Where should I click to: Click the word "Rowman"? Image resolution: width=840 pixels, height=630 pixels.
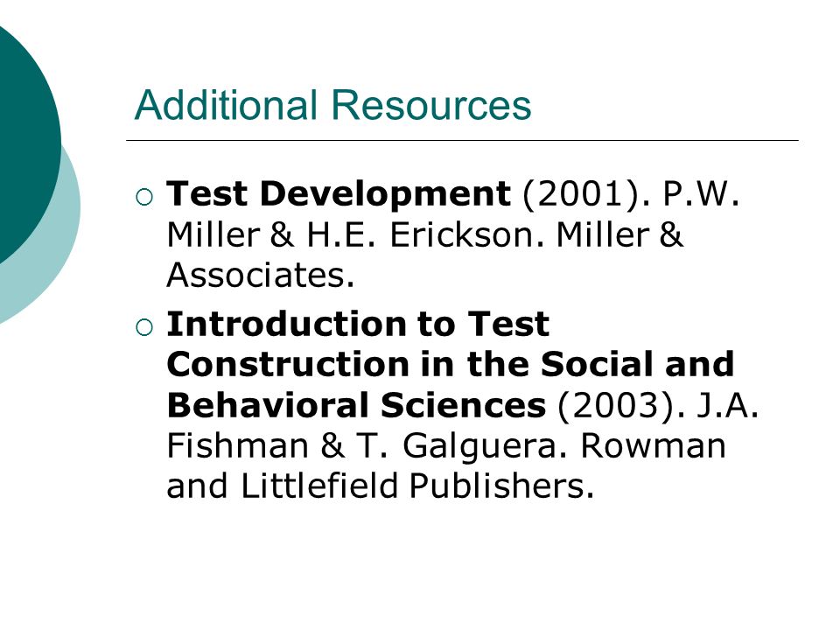tap(653, 445)
